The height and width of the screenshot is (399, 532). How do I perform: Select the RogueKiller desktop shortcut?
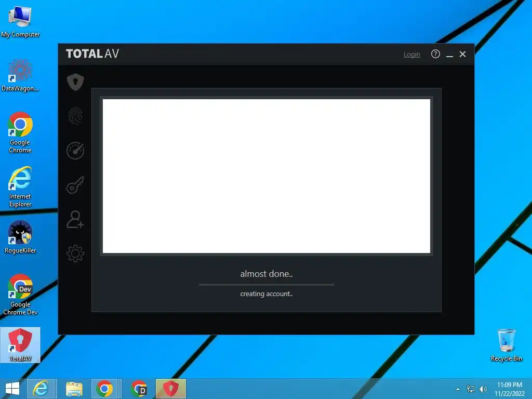[x=20, y=237]
